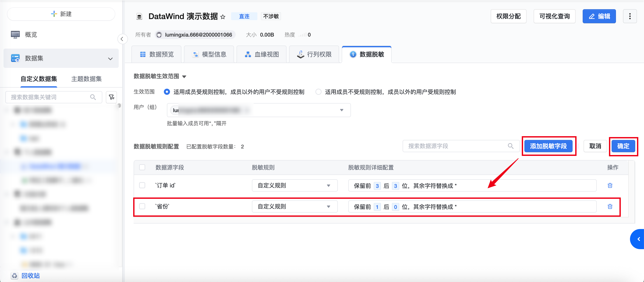Delete the 订单 id masking rule

point(610,185)
